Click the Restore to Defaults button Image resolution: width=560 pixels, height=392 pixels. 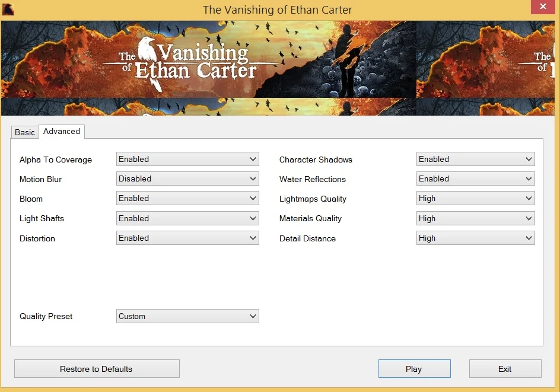(x=97, y=369)
